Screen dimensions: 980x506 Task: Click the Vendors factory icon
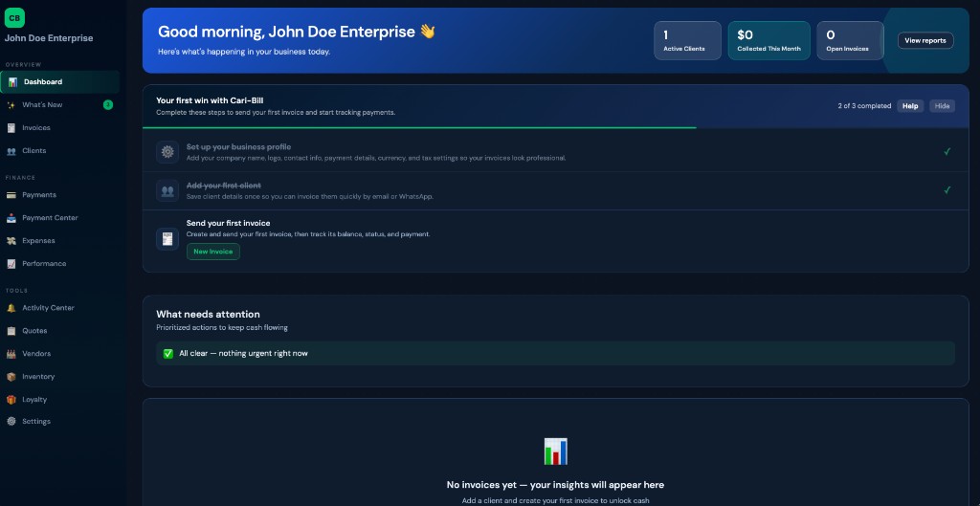pyautogui.click(x=11, y=354)
